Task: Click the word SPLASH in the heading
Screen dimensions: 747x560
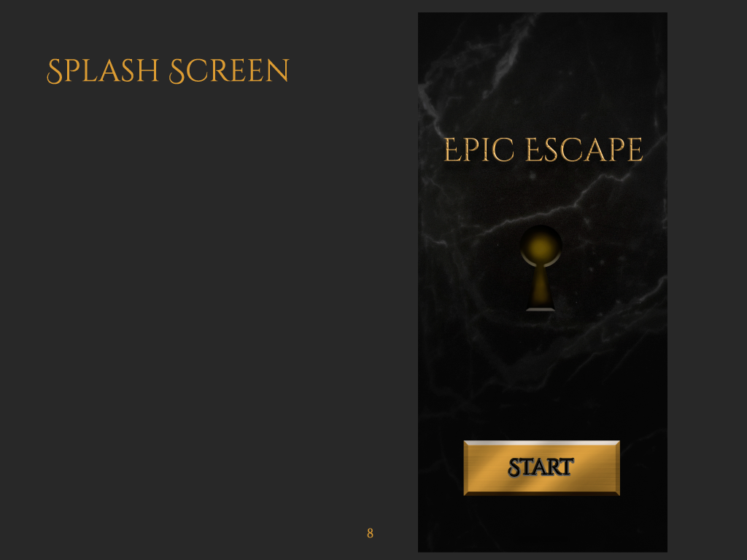Action: 102,71
